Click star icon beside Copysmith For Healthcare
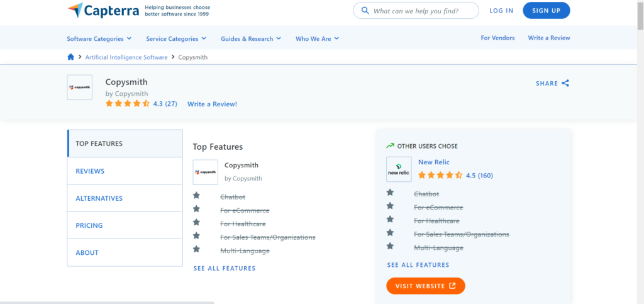This screenshot has height=304, width=644. coord(196,222)
